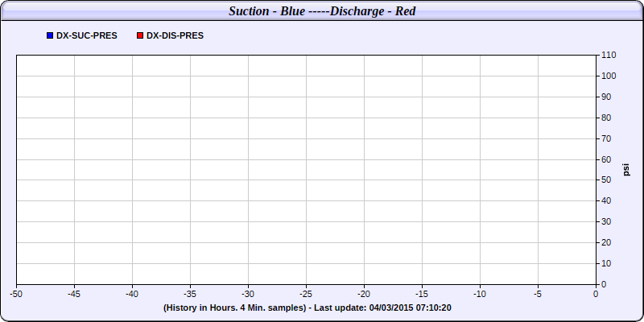Click the y-axis tick label reading exactly 10
The image size is (644, 322).
coord(606,263)
